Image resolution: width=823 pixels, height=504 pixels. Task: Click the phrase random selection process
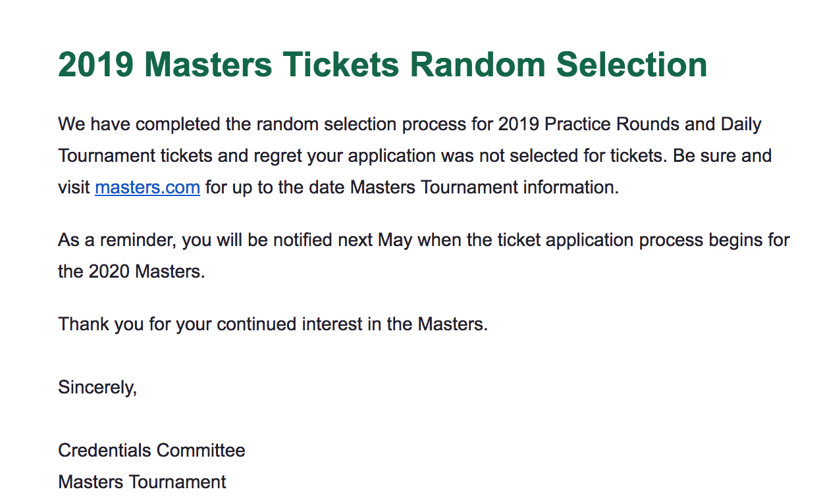point(329,124)
